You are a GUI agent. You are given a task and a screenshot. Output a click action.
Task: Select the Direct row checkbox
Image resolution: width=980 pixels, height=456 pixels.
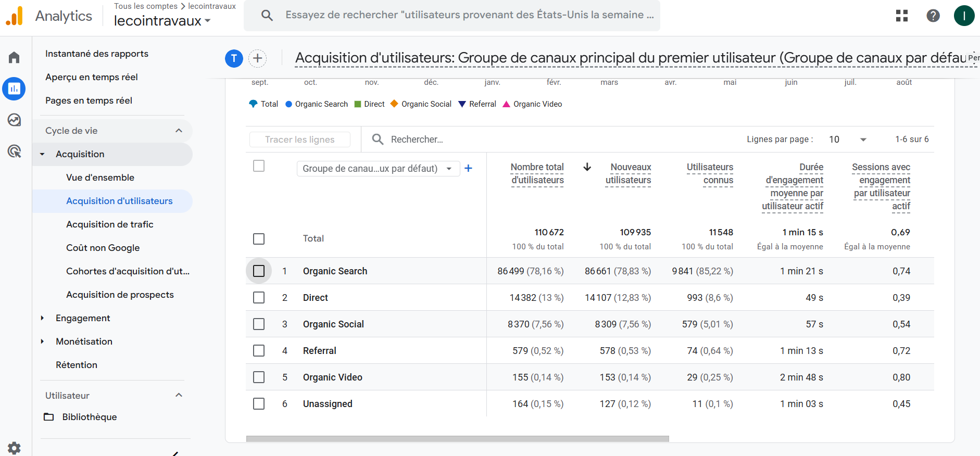pos(259,298)
